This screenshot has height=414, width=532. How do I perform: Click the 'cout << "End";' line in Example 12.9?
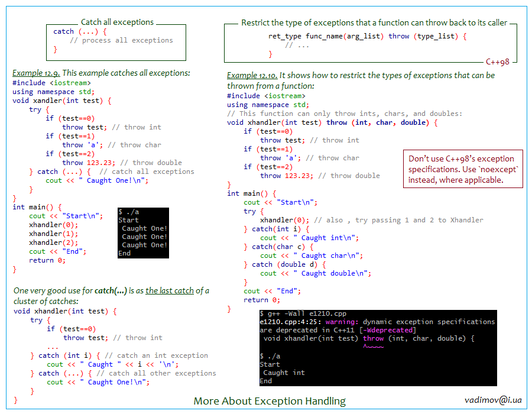click(57, 251)
